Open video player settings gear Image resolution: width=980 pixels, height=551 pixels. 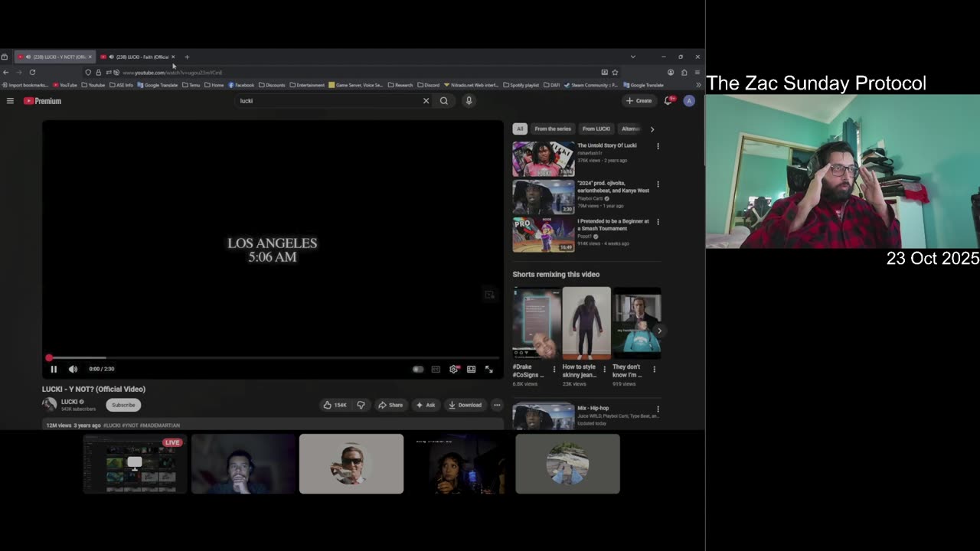(454, 369)
